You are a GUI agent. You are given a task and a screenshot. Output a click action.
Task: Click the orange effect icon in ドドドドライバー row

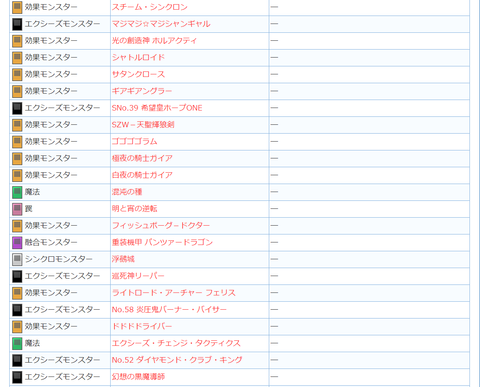pyautogui.click(x=17, y=326)
